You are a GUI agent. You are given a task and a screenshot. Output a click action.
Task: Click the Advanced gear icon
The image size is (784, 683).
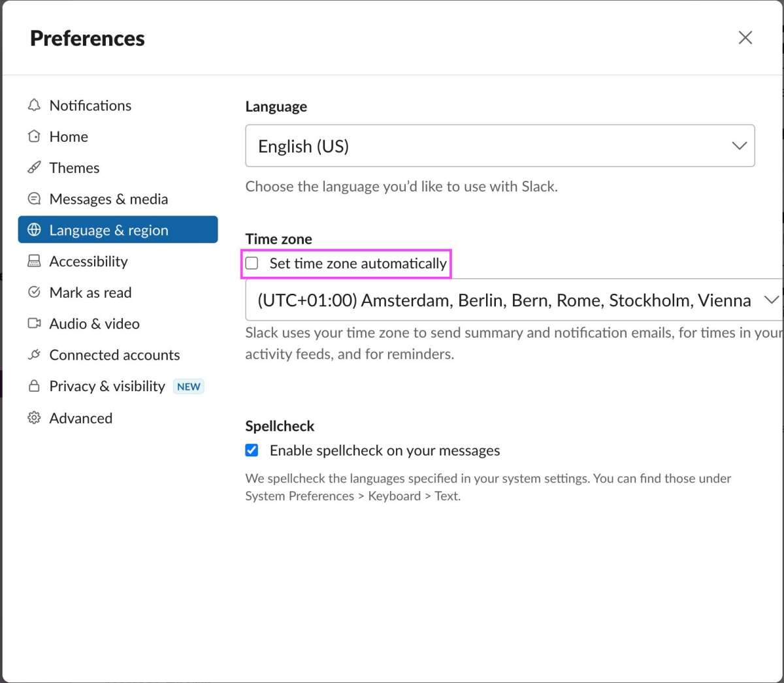pos(34,418)
